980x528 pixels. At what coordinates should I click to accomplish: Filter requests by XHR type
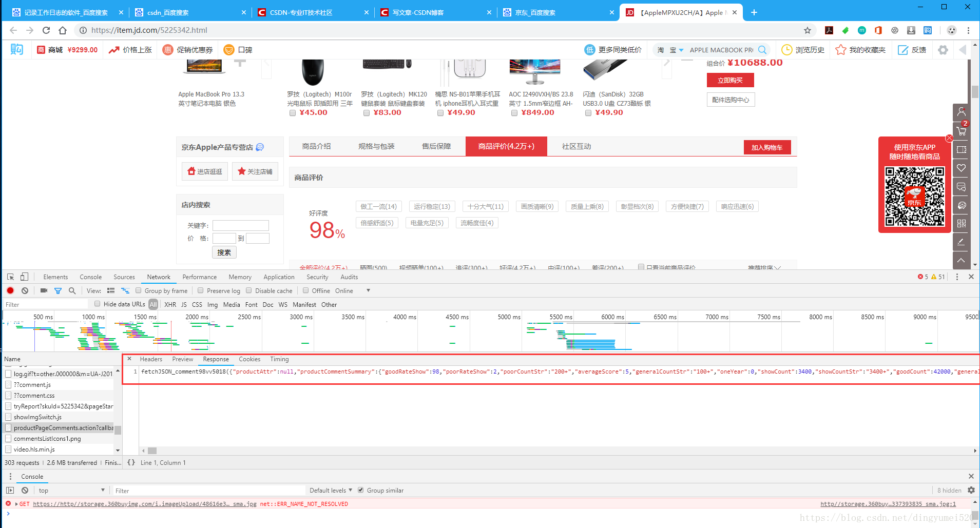pos(170,304)
